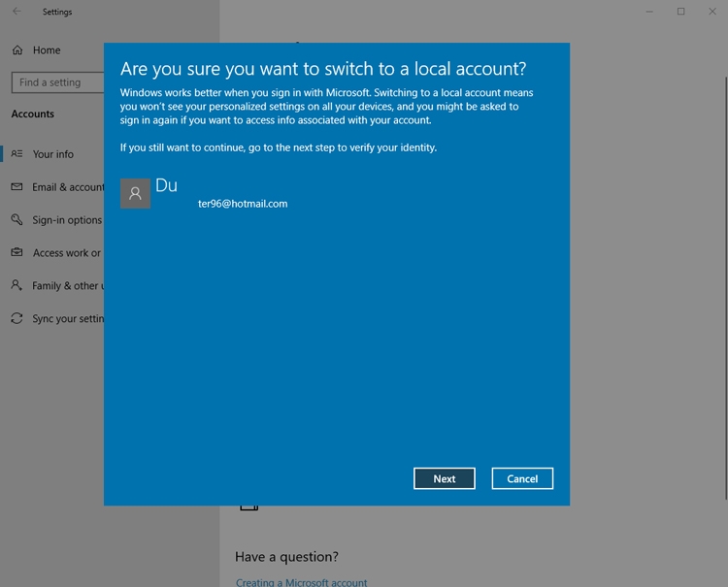Click the Sign-in options key icon

tap(17, 219)
